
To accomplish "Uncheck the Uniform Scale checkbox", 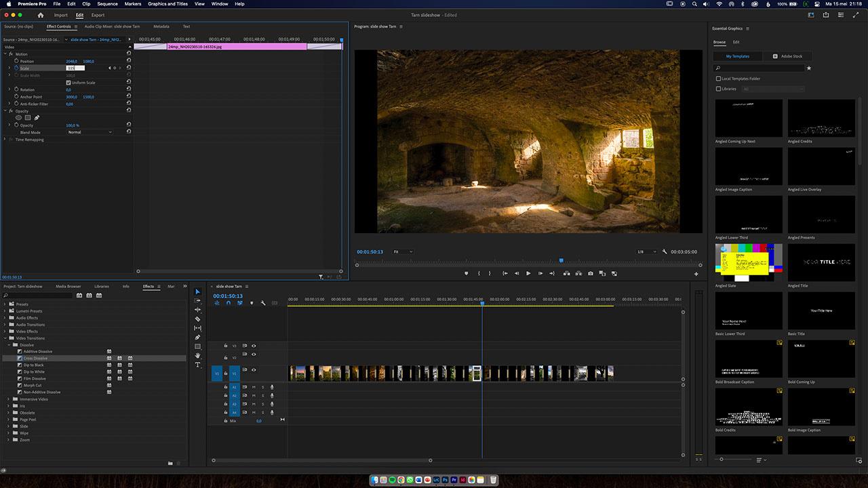I will pyautogui.click(x=69, y=82).
